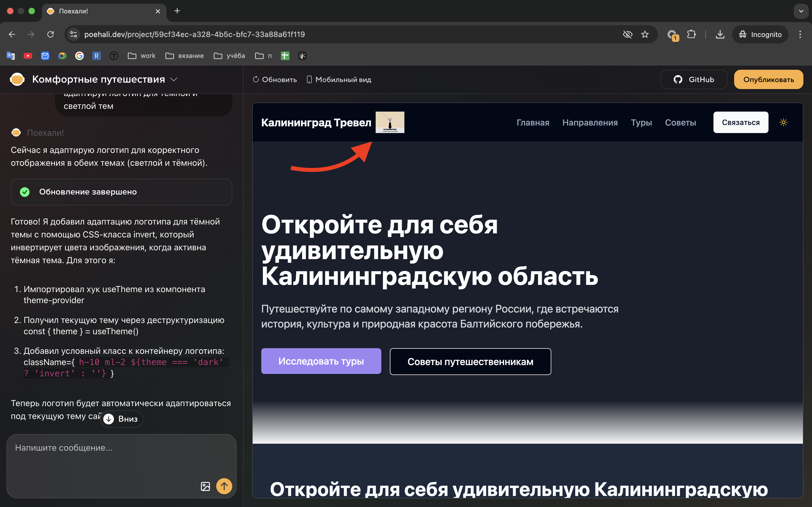Image resolution: width=812 pixels, height=507 pixels.
Task: Bookmark the page with the star icon
Action: [x=645, y=34]
